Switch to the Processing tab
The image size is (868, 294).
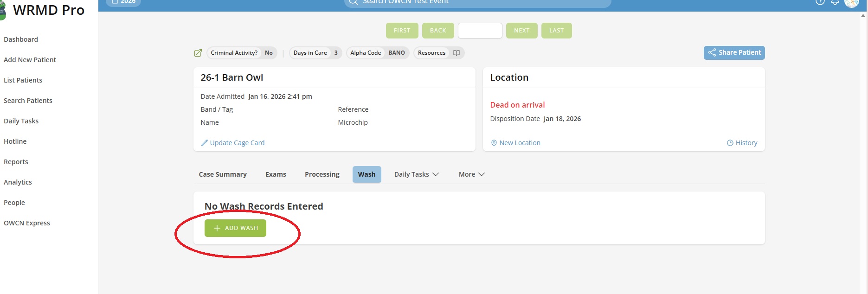322,174
